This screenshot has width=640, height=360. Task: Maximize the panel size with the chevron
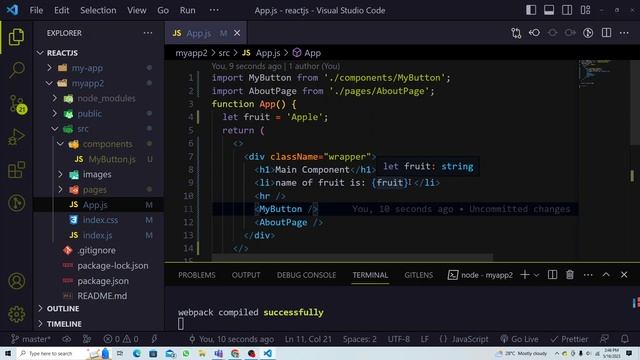[606, 275]
